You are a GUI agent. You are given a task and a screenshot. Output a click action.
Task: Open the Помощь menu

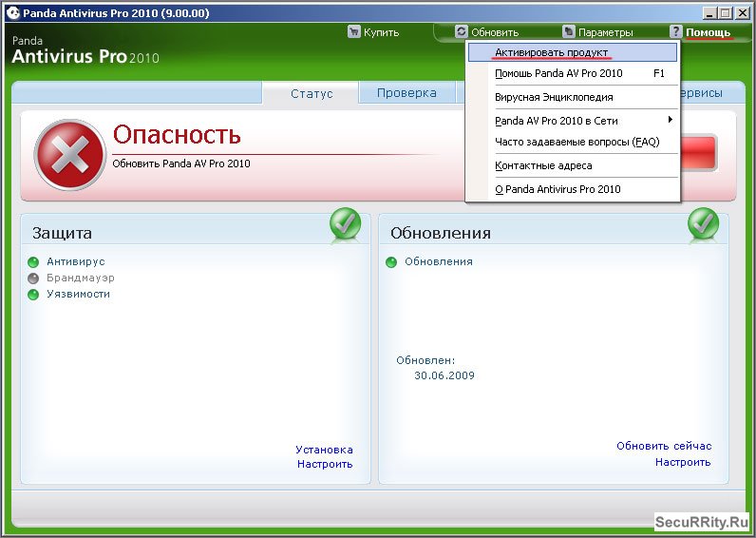tap(708, 32)
